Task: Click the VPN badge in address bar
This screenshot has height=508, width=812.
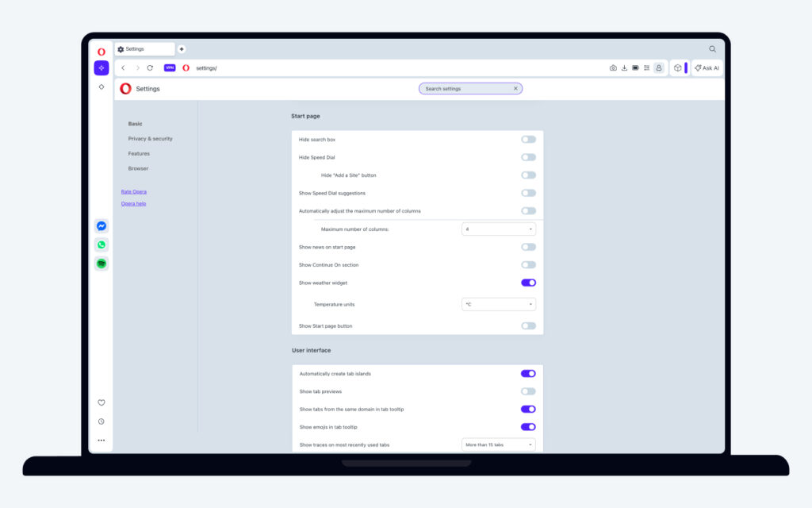Action: (x=170, y=68)
